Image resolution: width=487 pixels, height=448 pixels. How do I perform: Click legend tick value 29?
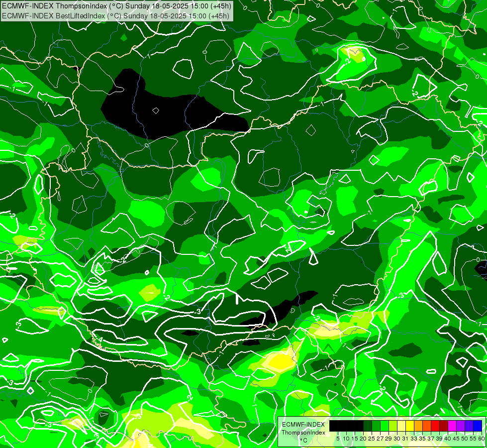click(x=389, y=439)
